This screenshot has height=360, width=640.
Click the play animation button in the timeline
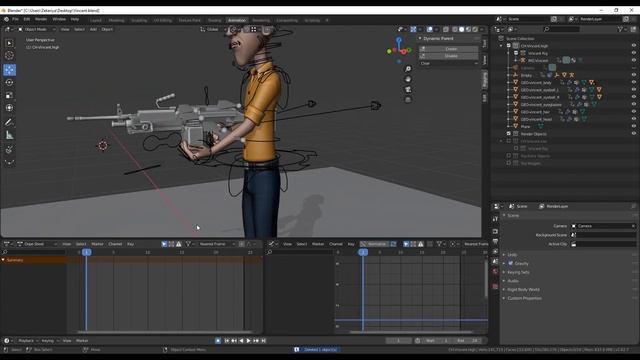coord(248,340)
